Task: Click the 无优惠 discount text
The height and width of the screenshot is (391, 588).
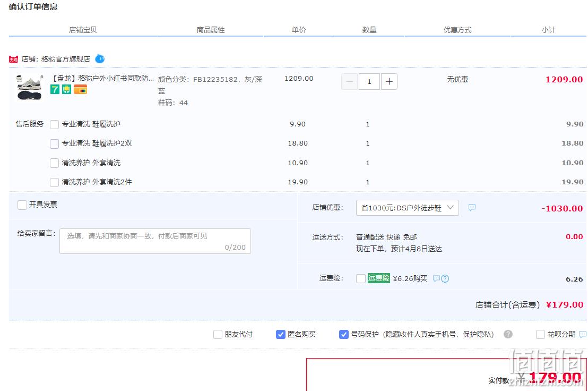Action: tap(457, 80)
